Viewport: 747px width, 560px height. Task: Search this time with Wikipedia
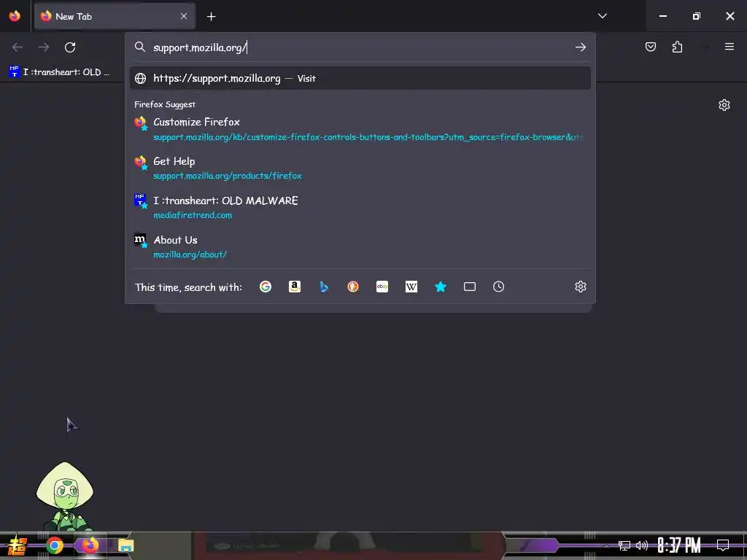click(x=411, y=287)
